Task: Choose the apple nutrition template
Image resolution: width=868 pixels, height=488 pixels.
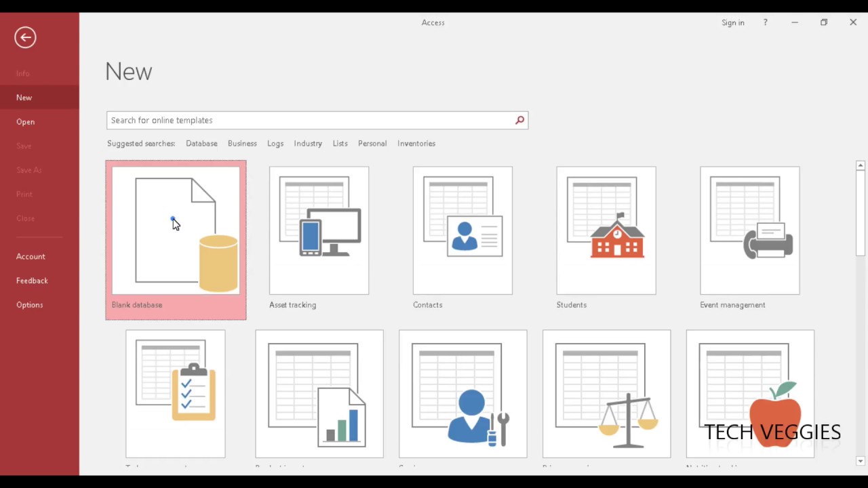Action: [751, 394]
